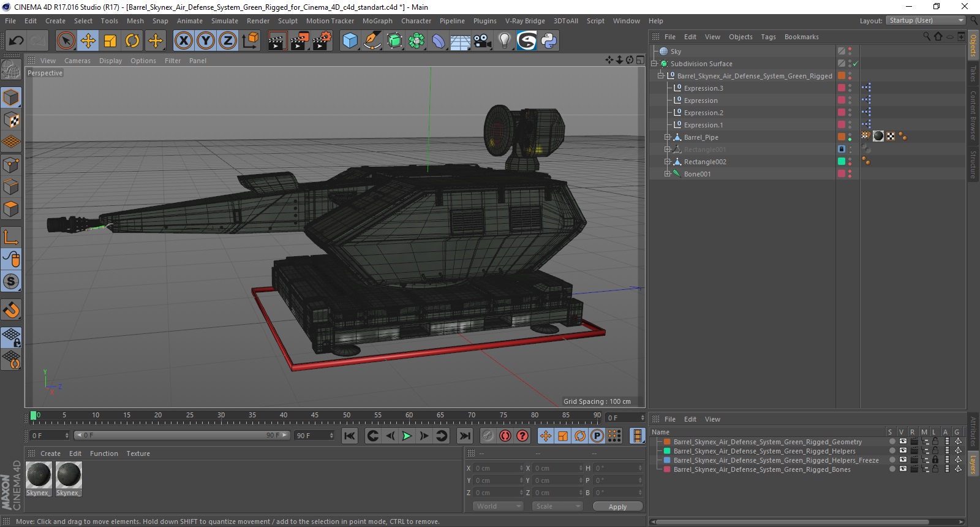Expand the Rectangle001 object
Viewport: 980px width, 527px height.
[x=668, y=150]
